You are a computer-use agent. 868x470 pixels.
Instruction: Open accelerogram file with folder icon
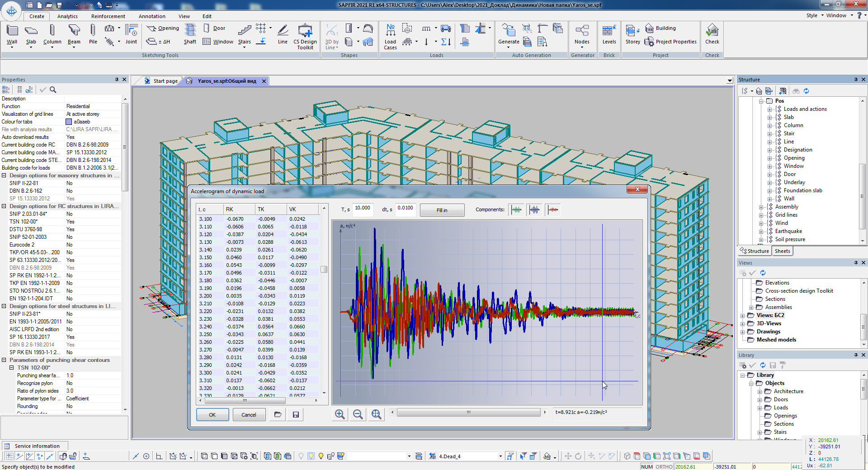click(278, 414)
